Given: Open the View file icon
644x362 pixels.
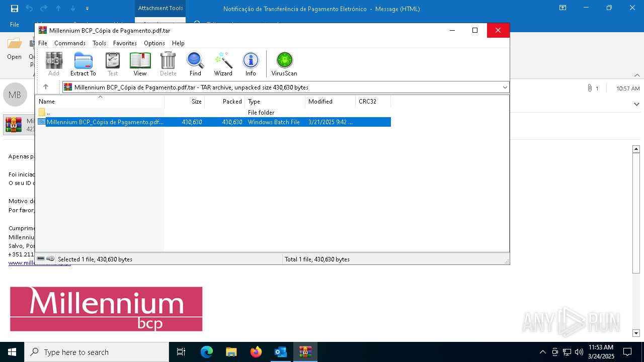Looking at the screenshot, I should tap(140, 64).
